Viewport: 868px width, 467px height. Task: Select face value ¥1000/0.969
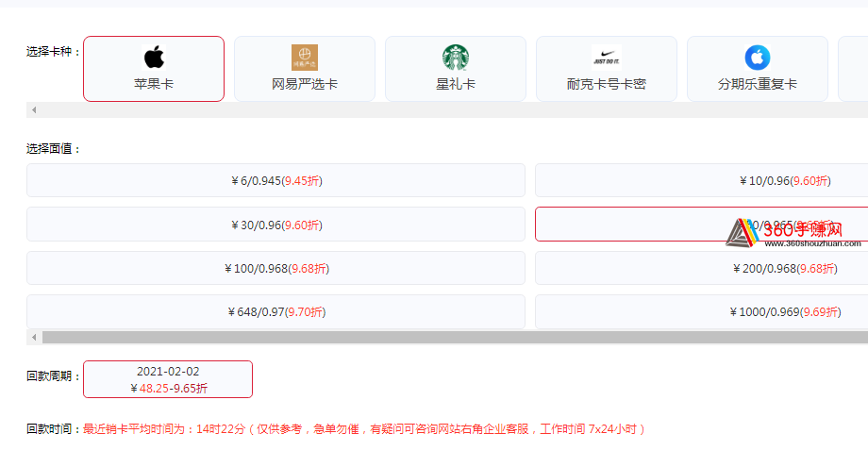tap(701, 312)
